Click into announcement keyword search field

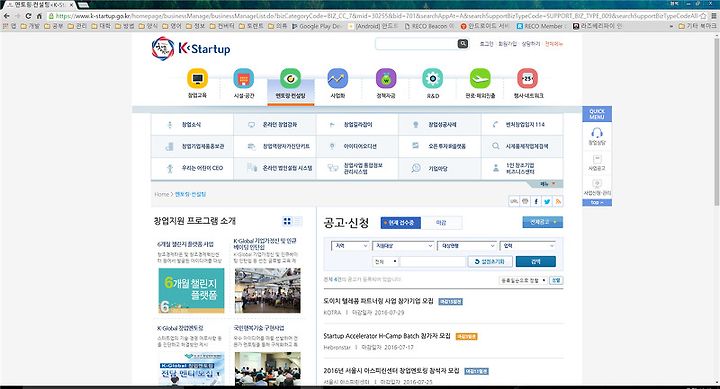[x=433, y=262]
